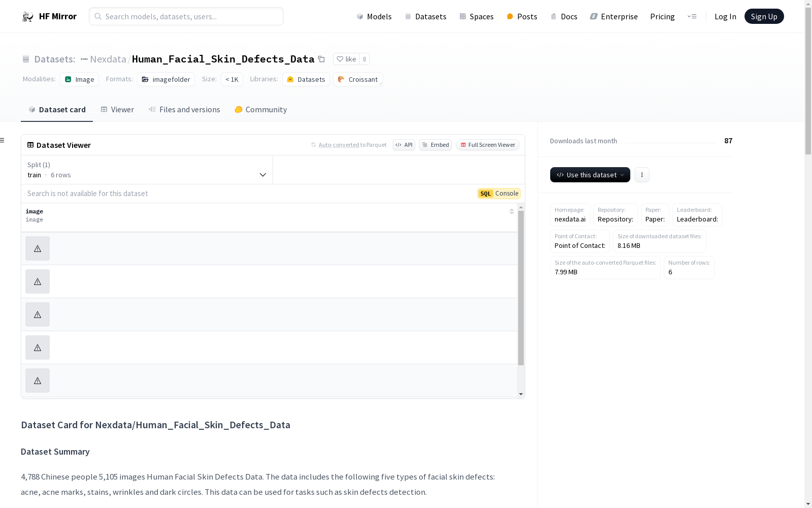
Task: Open the three-dot menu next to Use this dataset
Action: pos(642,175)
